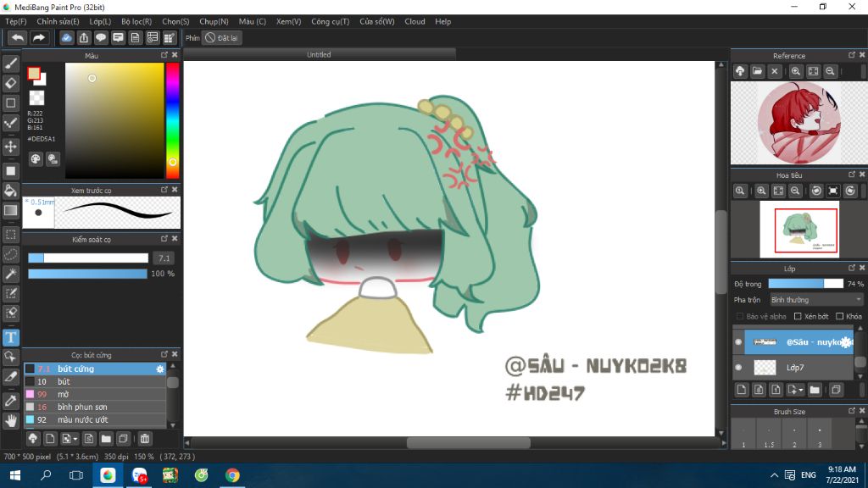Activate the Text tool

10,337
